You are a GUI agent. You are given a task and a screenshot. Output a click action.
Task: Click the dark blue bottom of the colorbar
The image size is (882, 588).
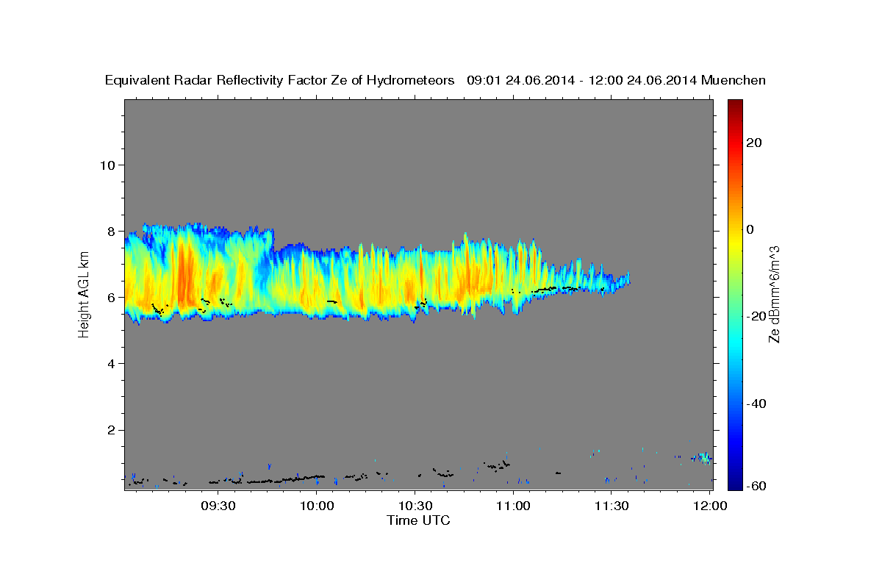pos(734,484)
